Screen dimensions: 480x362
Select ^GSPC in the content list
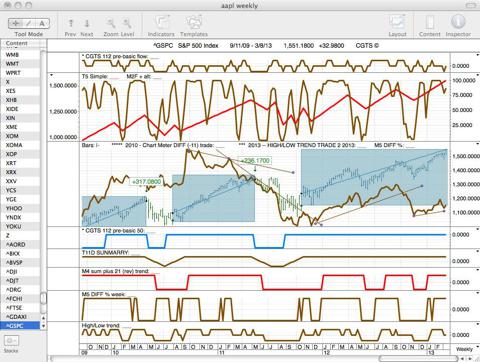20,326
